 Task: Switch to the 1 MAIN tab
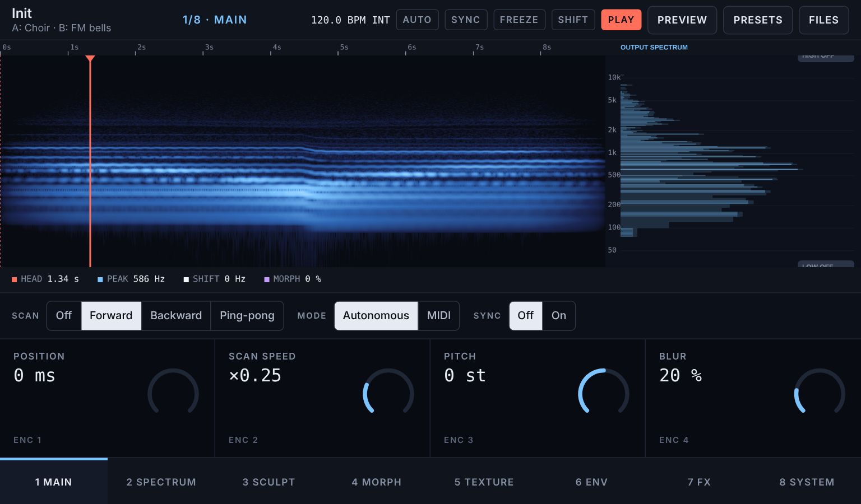(x=54, y=482)
